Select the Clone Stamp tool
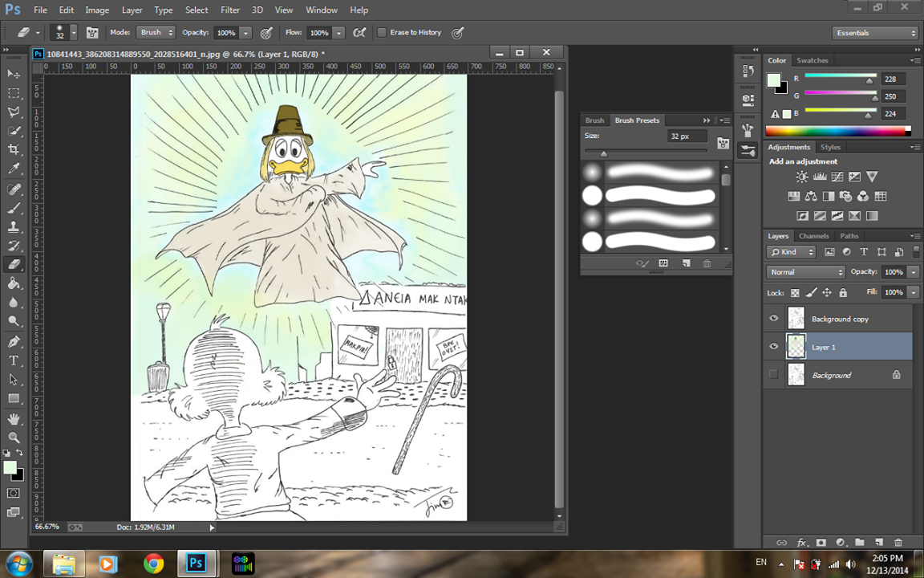924x578 pixels. (x=14, y=226)
